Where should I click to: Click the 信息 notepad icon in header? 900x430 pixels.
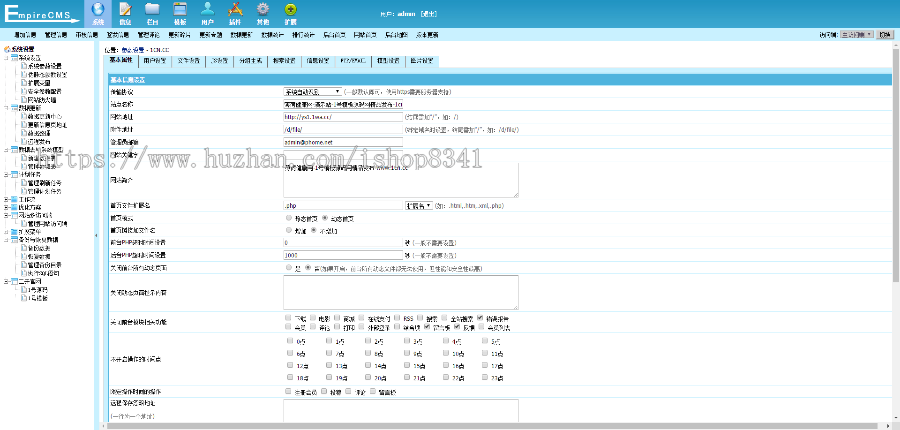[x=125, y=12]
